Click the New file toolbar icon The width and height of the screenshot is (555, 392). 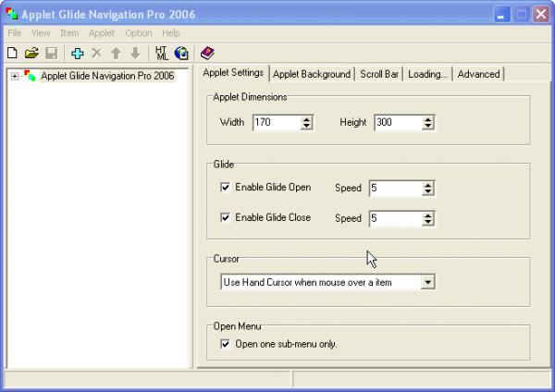click(x=12, y=54)
